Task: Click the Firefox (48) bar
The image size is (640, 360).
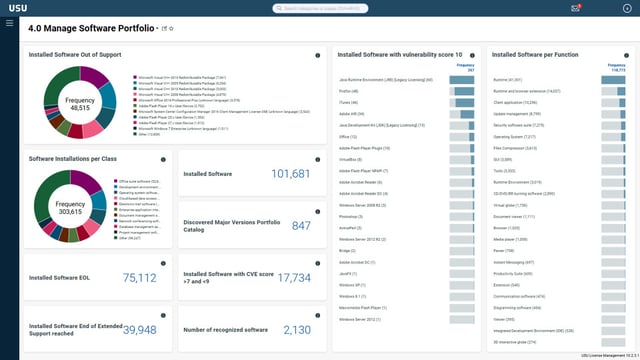Action: click(x=462, y=91)
